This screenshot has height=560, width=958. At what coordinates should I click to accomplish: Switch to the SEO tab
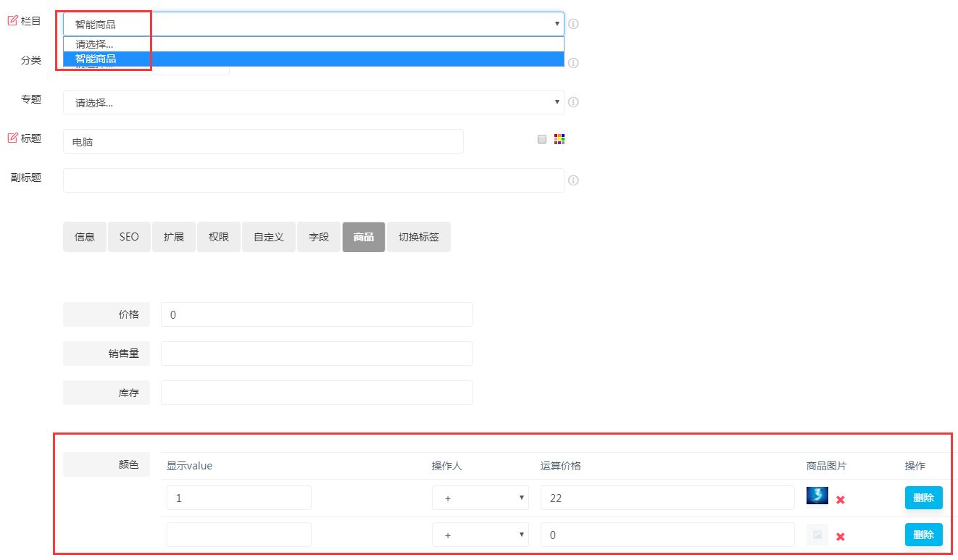tap(129, 237)
